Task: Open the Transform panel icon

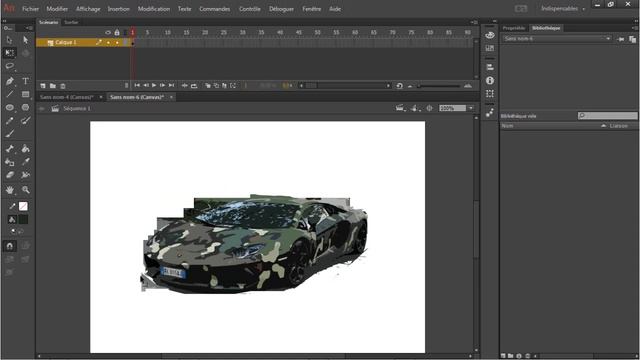Action: (x=490, y=93)
